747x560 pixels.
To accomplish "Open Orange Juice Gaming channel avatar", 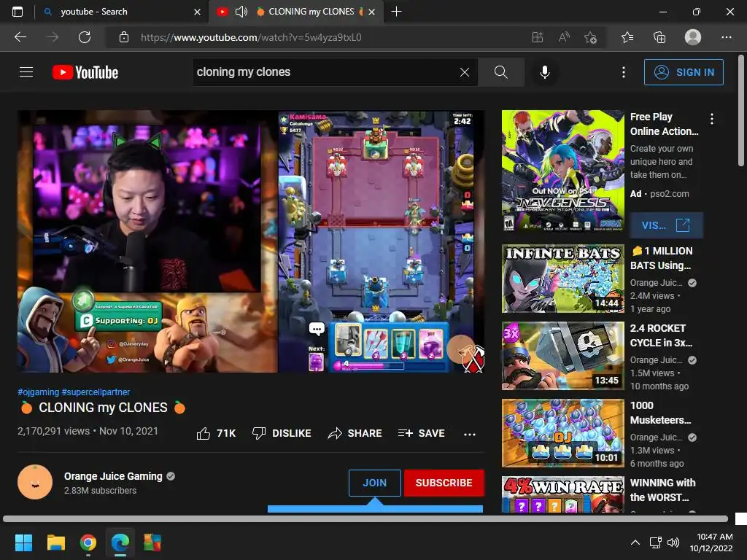I will pos(35,482).
